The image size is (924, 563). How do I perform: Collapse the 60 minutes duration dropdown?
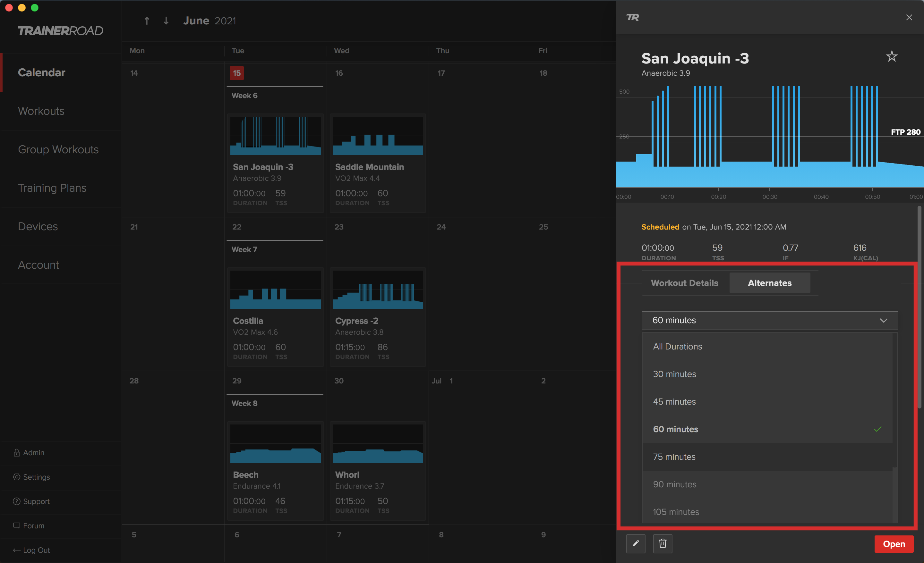(x=769, y=321)
